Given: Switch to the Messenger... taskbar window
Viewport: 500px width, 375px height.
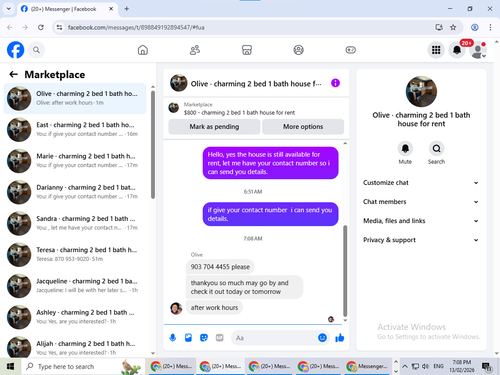Looking at the screenshot, I should 367,366.
